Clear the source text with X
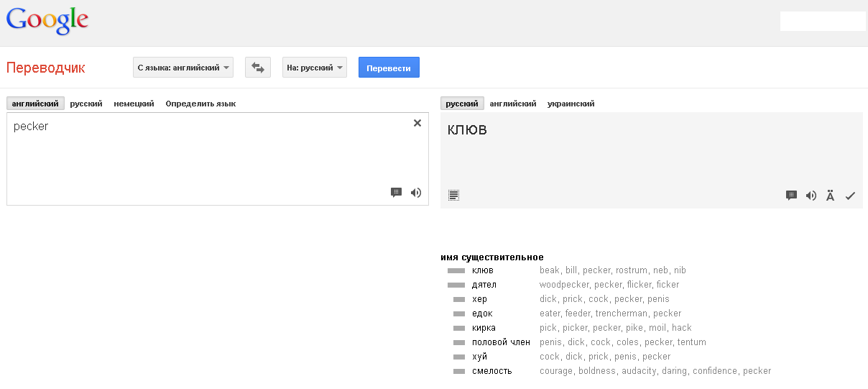The height and width of the screenshot is (389, 868). point(417,123)
